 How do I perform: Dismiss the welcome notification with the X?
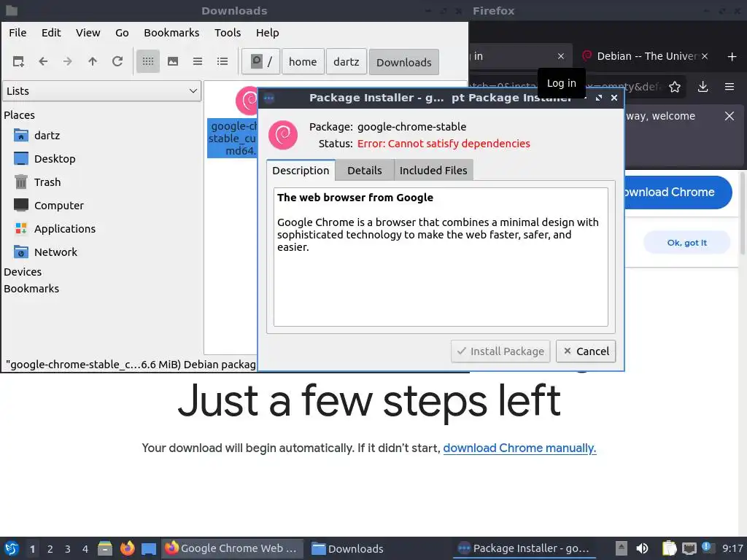tap(729, 116)
